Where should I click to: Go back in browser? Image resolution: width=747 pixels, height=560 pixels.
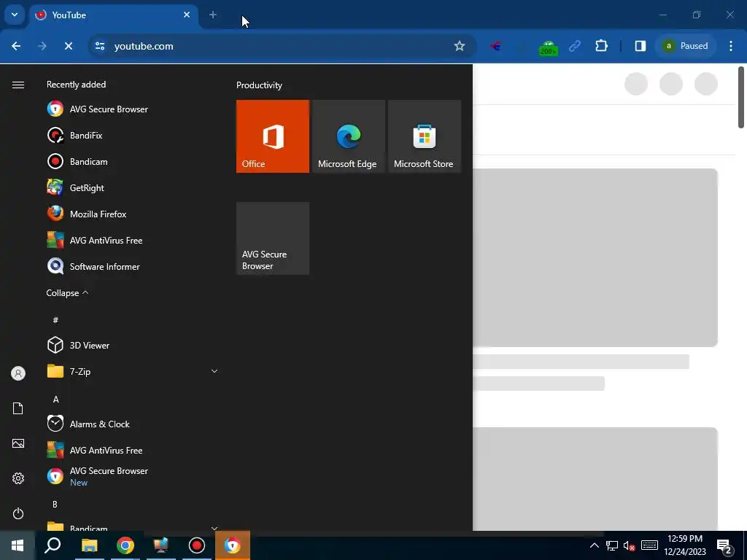(16, 46)
